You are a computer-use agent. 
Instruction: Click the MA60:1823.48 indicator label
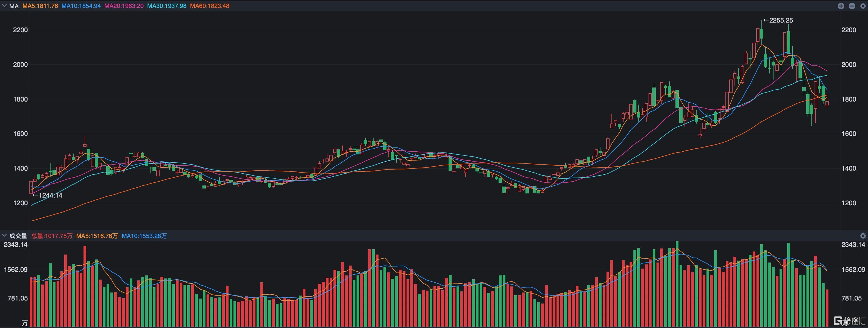click(x=210, y=6)
